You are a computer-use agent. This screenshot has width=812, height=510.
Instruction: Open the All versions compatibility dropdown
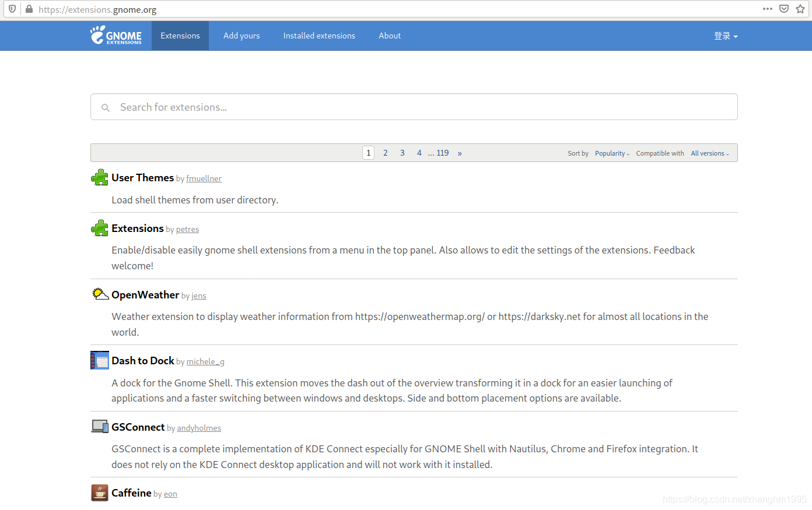point(710,153)
